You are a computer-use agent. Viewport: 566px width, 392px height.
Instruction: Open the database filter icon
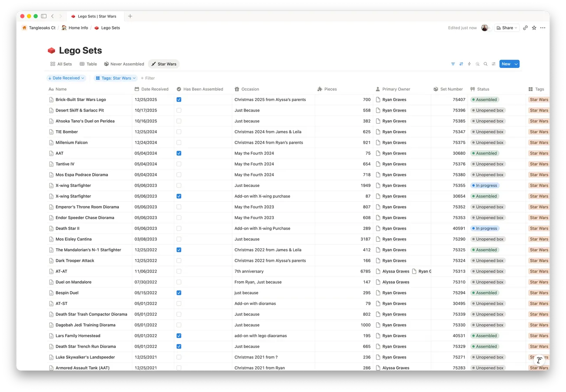(453, 64)
